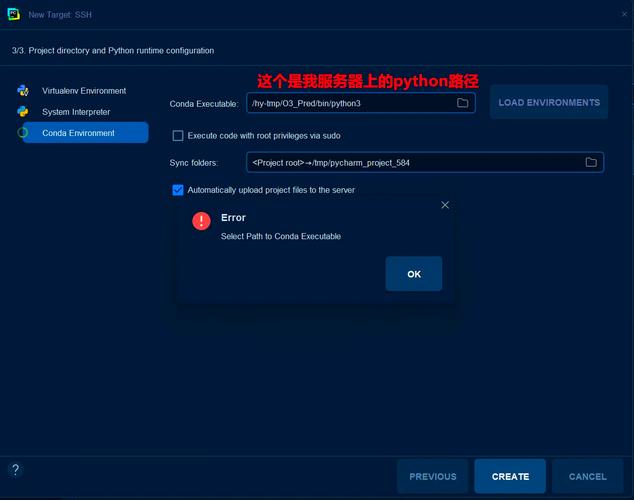Dismiss the Error popup with X

coord(445,205)
